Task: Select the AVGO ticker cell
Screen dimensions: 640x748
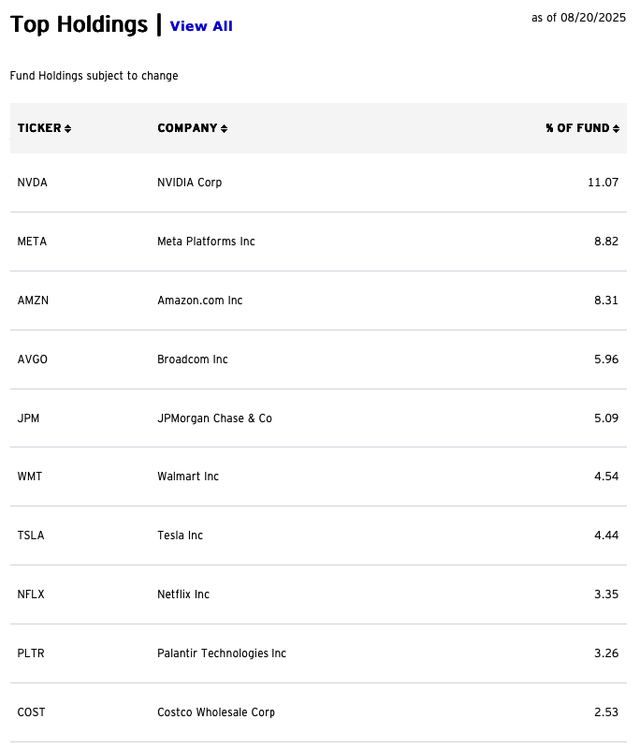Action: [32, 359]
